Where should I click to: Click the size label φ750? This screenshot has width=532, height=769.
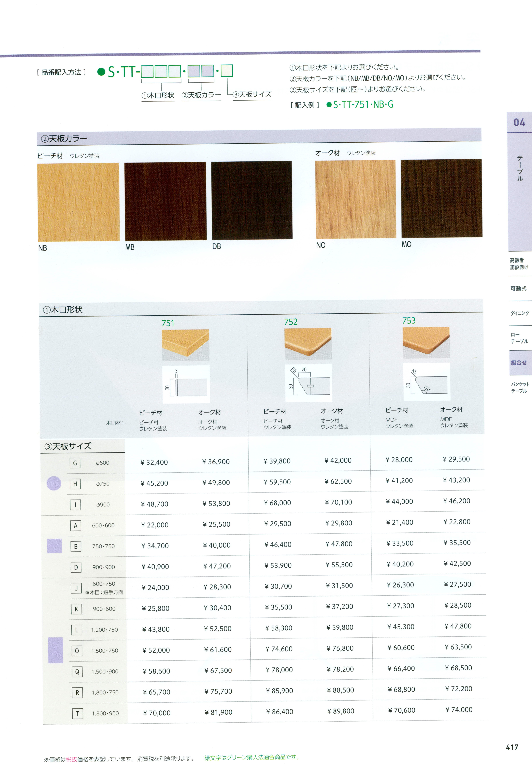103,484
